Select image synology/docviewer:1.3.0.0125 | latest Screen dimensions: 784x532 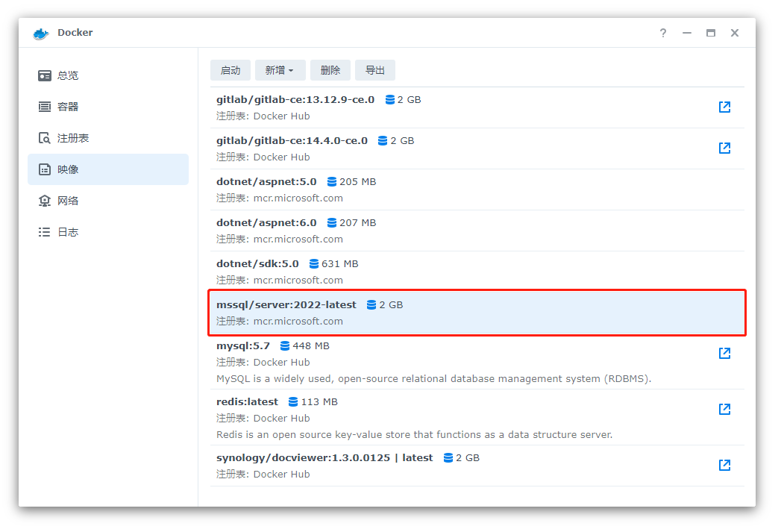tap(477, 466)
